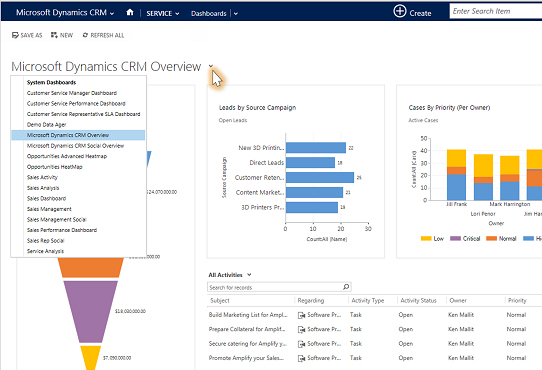Open record icon beside Build Marketing List row

pyautogui.click(x=301, y=315)
